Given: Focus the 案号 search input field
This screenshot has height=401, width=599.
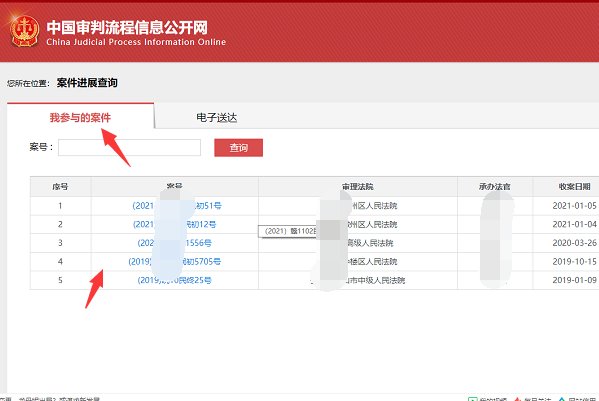Looking at the screenshot, I should coord(129,147).
